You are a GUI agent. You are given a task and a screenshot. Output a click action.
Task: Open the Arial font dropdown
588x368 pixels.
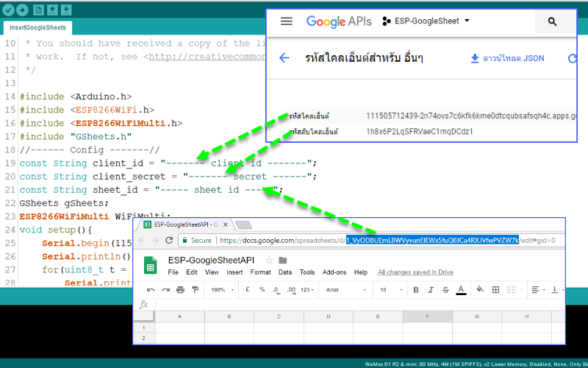pyautogui.click(x=345, y=290)
